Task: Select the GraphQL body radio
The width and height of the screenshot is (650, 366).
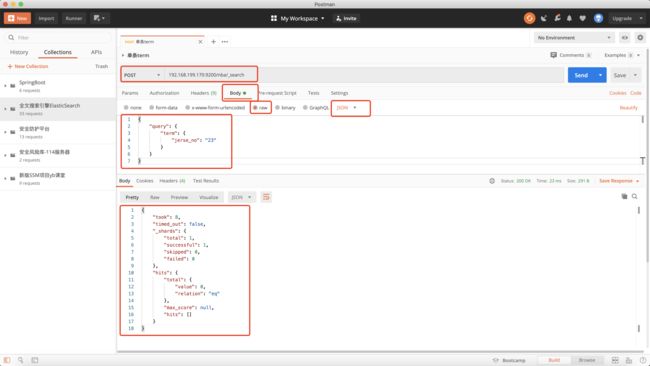Action: (305, 108)
